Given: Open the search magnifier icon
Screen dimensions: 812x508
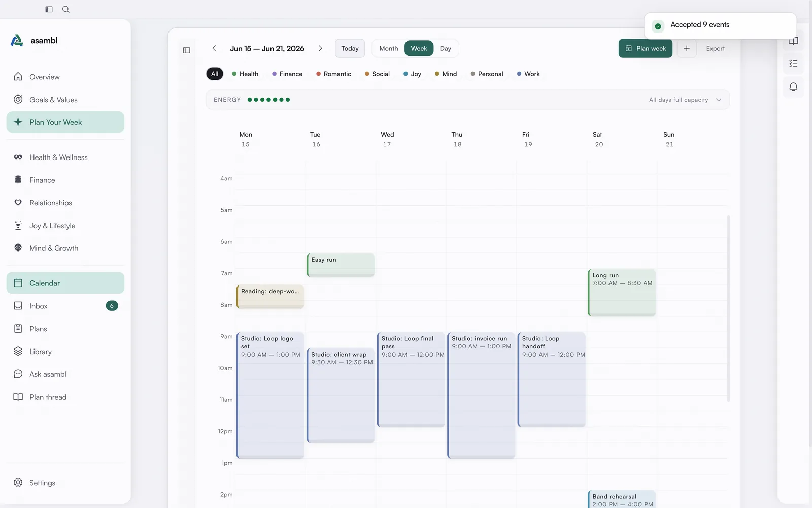Looking at the screenshot, I should [x=66, y=9].
